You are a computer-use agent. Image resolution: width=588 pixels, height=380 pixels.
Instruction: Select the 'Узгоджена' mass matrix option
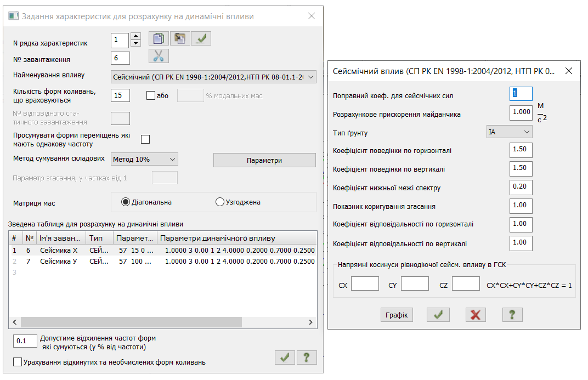tap(220, 202)
